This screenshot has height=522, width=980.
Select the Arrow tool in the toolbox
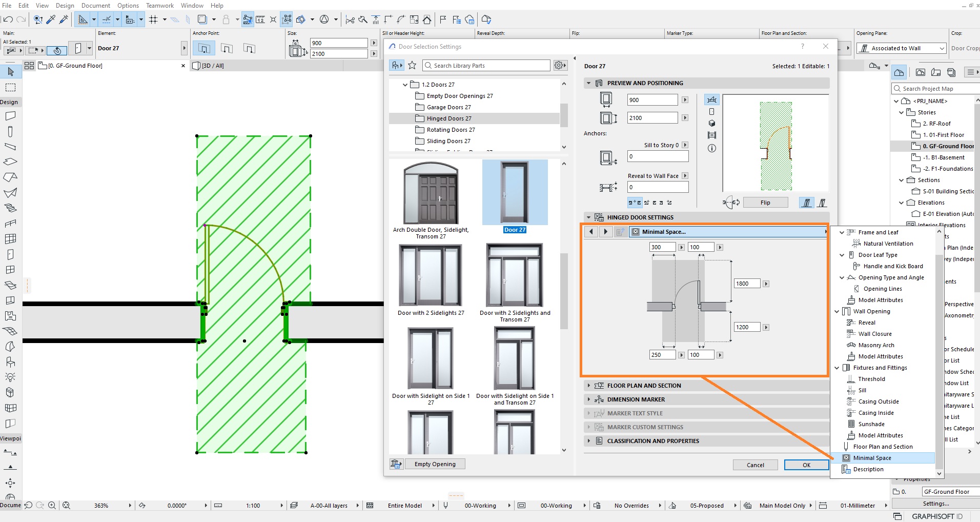(10, 72)
